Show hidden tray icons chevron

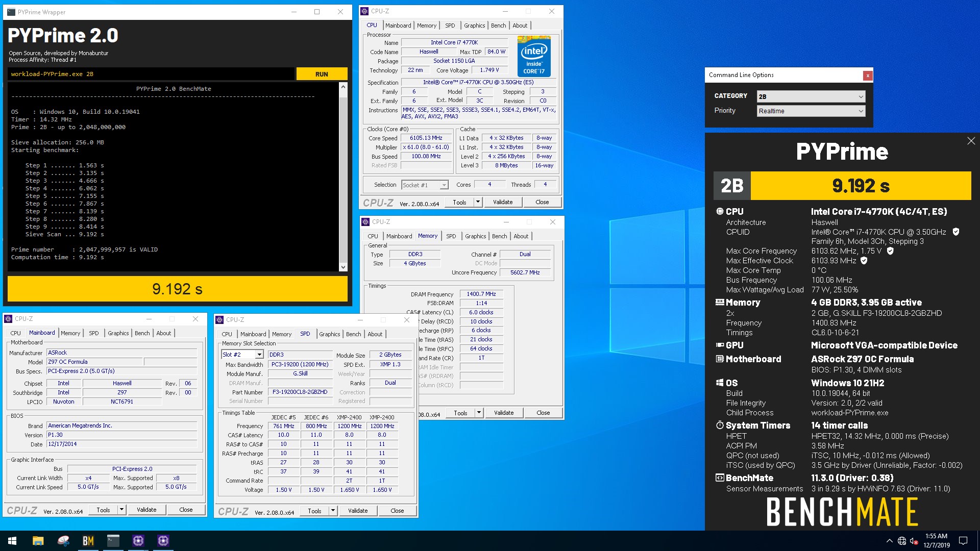889,541
